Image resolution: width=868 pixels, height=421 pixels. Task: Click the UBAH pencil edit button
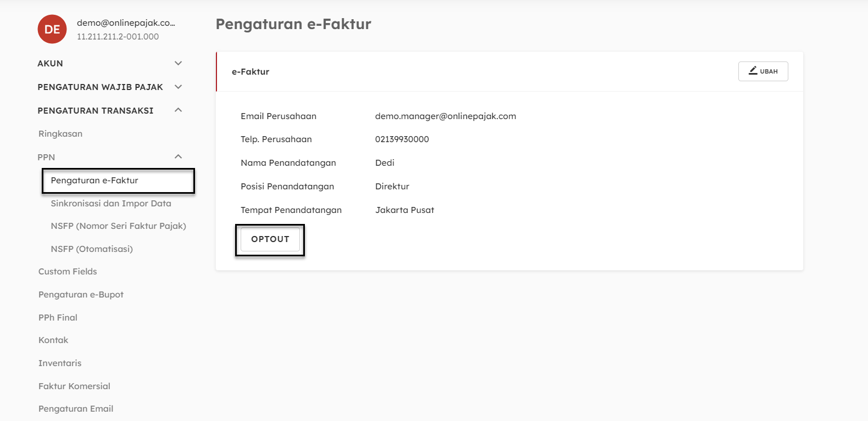point(763,71)
